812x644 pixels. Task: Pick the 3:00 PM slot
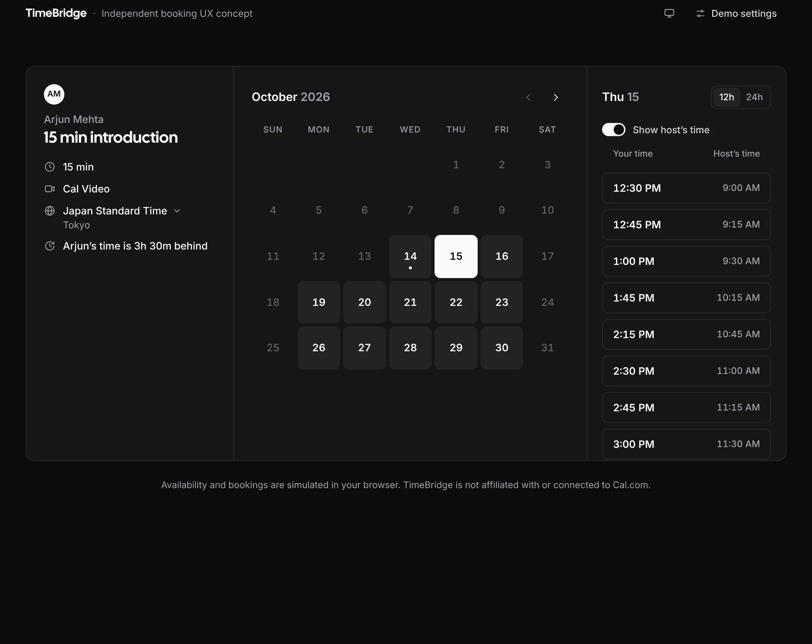click(x=686, y=444)
